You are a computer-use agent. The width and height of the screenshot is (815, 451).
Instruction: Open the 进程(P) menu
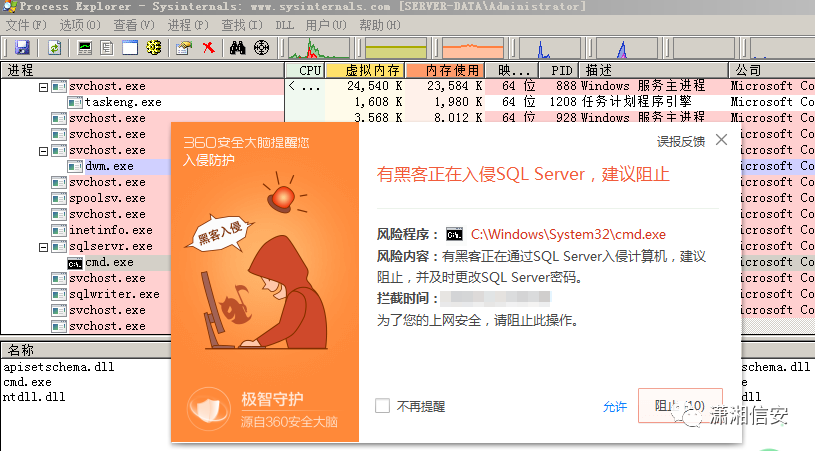[188, 25]
